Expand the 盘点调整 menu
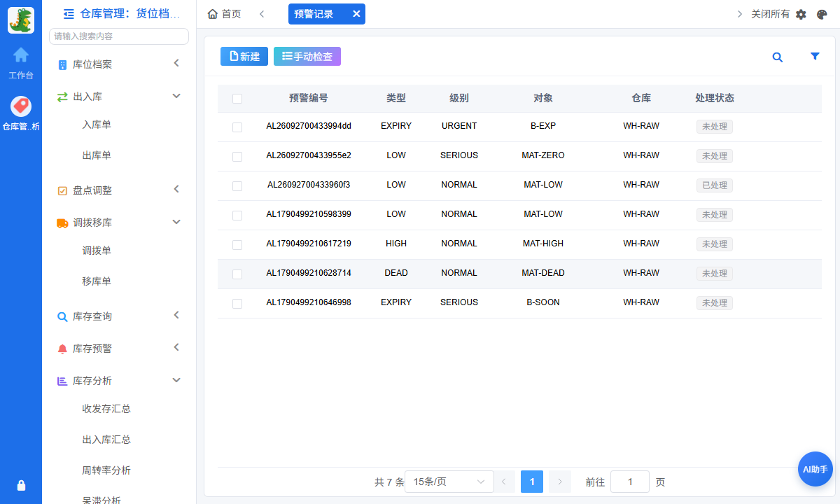840x504 pixels. pos(119,190)
